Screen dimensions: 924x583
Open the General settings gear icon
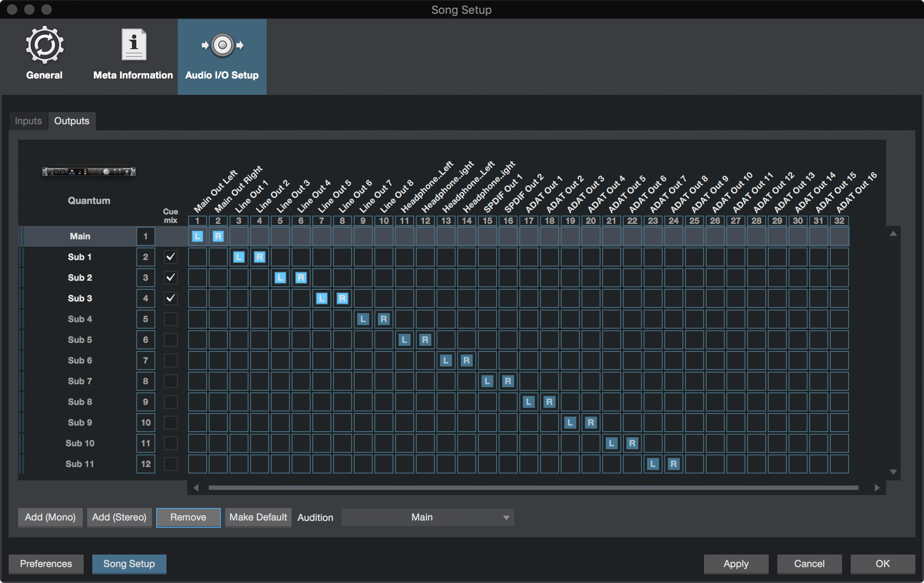pyautogui.click(x=44, y=46)
